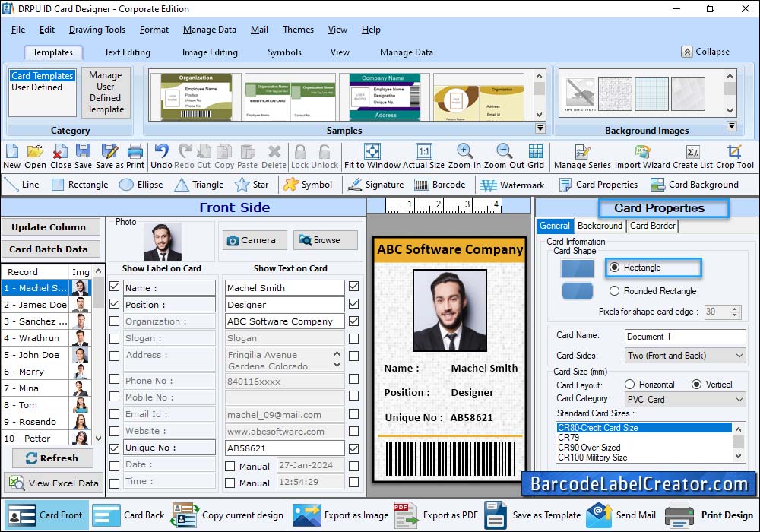This screenshot has width=760, height=532.
Task: Click the pixels for shape edge stepper
Action: (x=735, y=312)
